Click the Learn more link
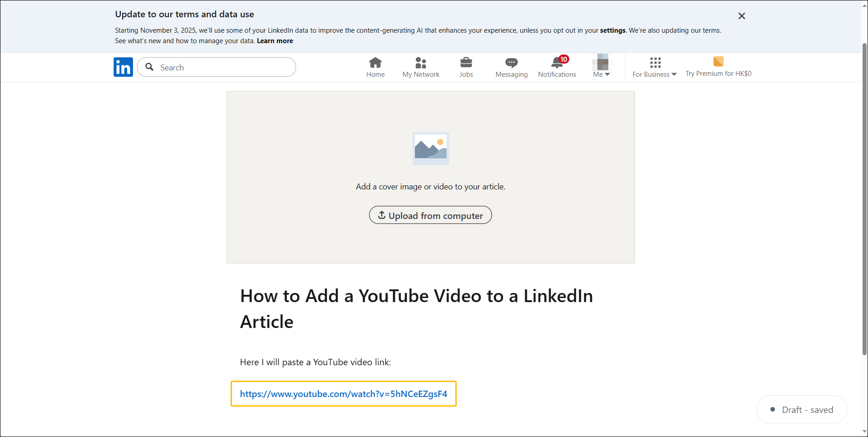868x437 pixels. click(275, 41)
